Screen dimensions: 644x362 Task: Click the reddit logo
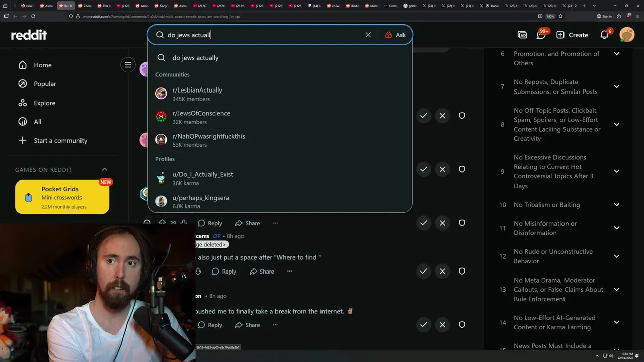(x=29, y=35)
